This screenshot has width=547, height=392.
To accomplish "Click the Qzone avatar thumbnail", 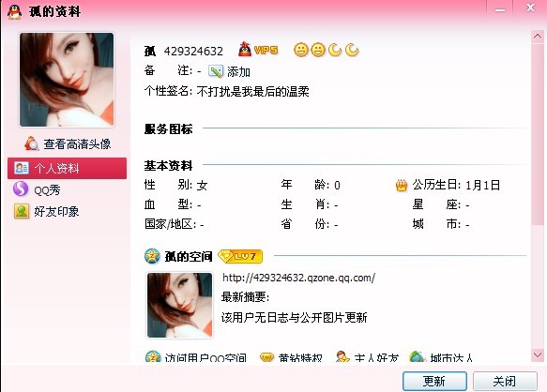I will [179, 305].
